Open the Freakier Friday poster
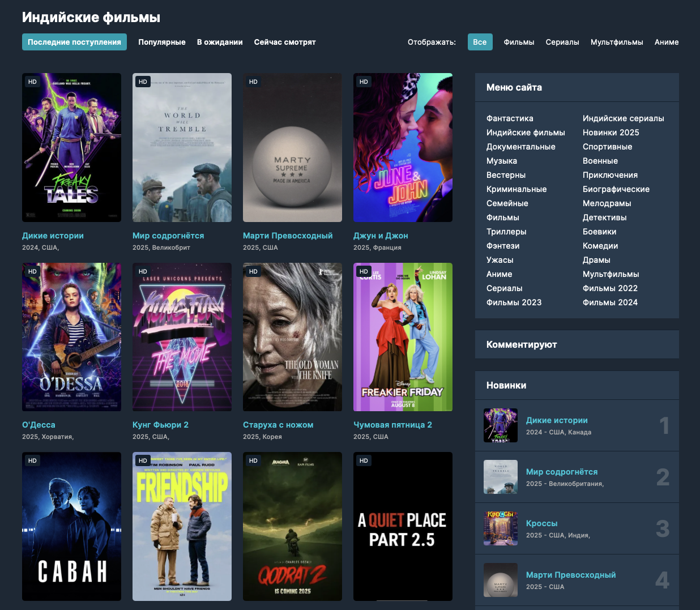Viewport: 700px width, 610px height. coord(403,336)
